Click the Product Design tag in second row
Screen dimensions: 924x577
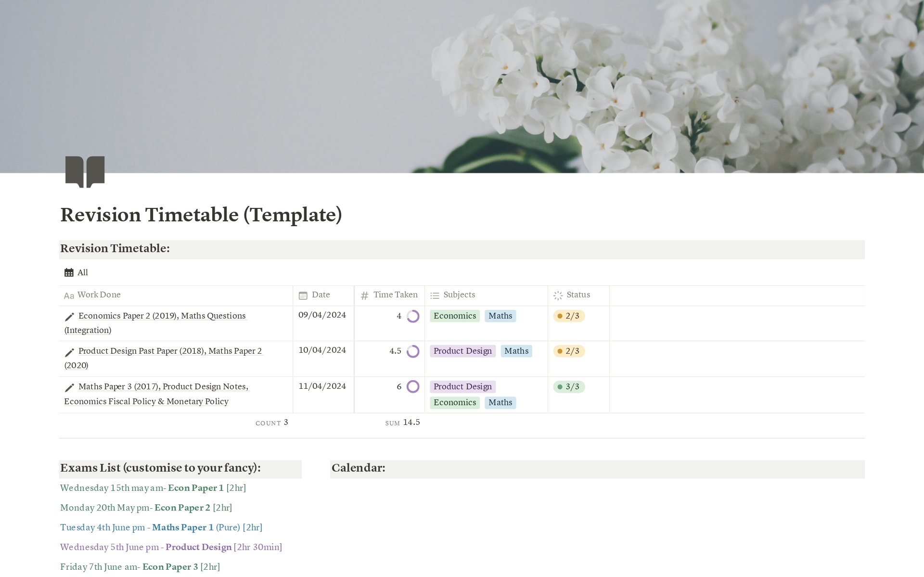coord(462,351)
